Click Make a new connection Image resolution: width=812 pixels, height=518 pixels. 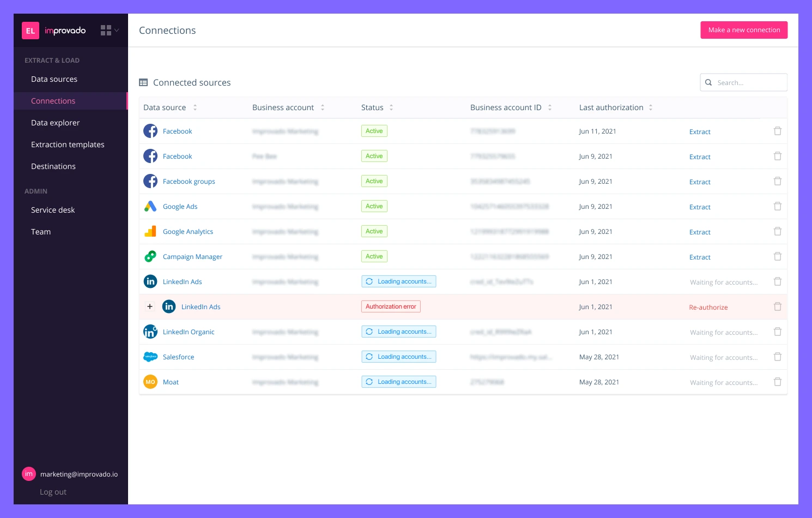[744, 30]
